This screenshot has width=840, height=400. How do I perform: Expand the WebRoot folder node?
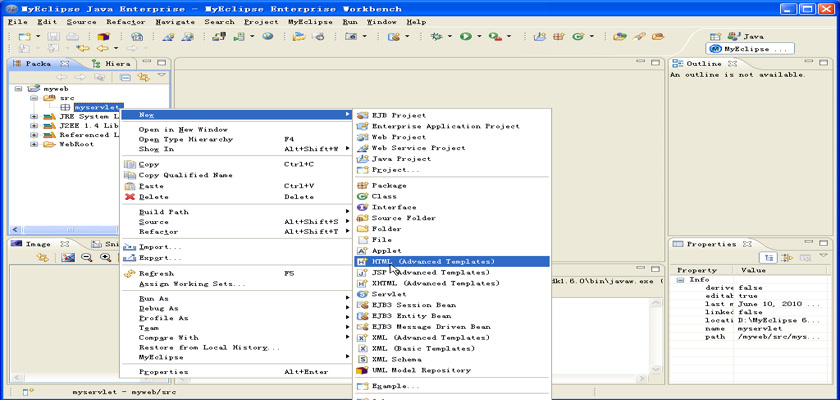click(34, 144)
